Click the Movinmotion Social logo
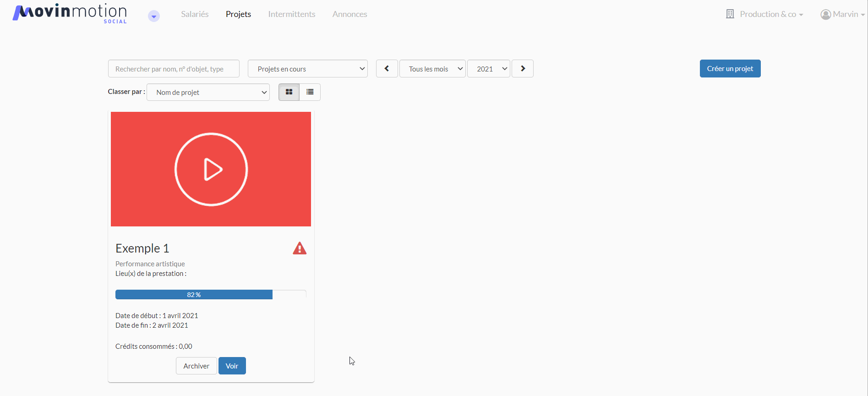The height and width of the screenshot is (396, 868). point(70,13)
